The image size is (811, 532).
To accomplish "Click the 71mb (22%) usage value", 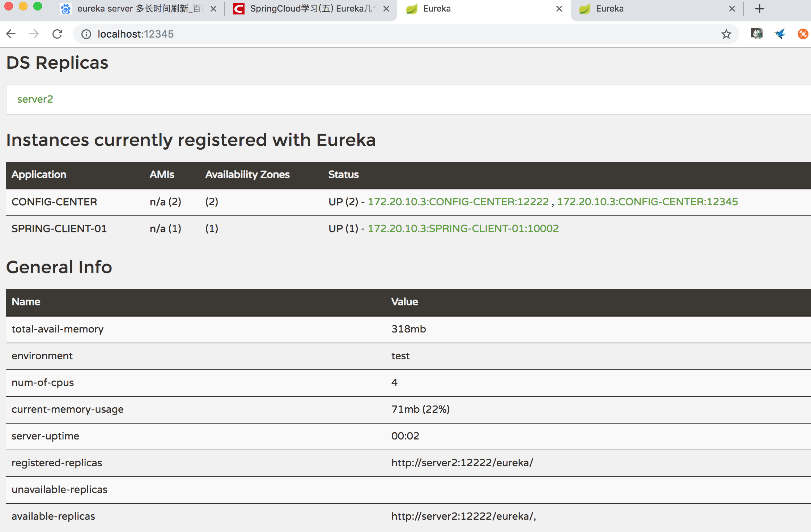I will point(421,409).
